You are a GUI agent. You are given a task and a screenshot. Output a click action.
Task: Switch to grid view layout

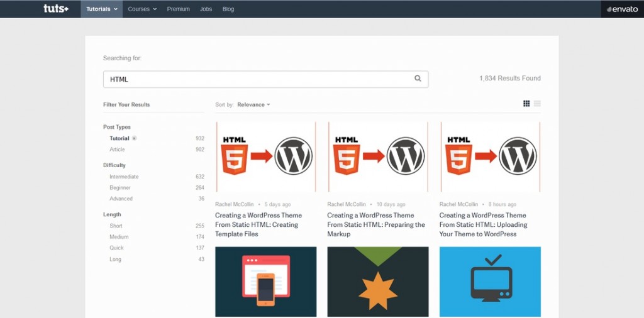526,104
